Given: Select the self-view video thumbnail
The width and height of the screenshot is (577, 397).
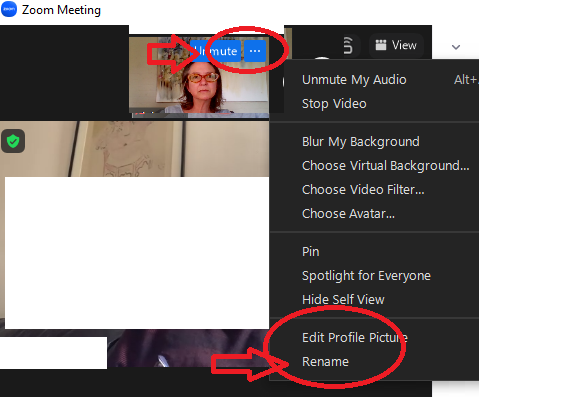Looking at the screenshot, I should (x=199, y=77).
